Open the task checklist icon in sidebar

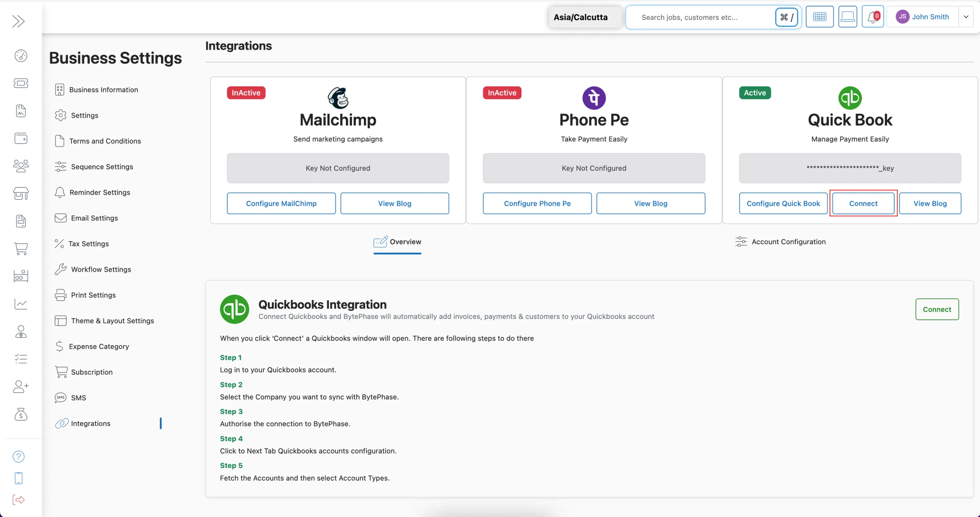(x=21, y=359)
